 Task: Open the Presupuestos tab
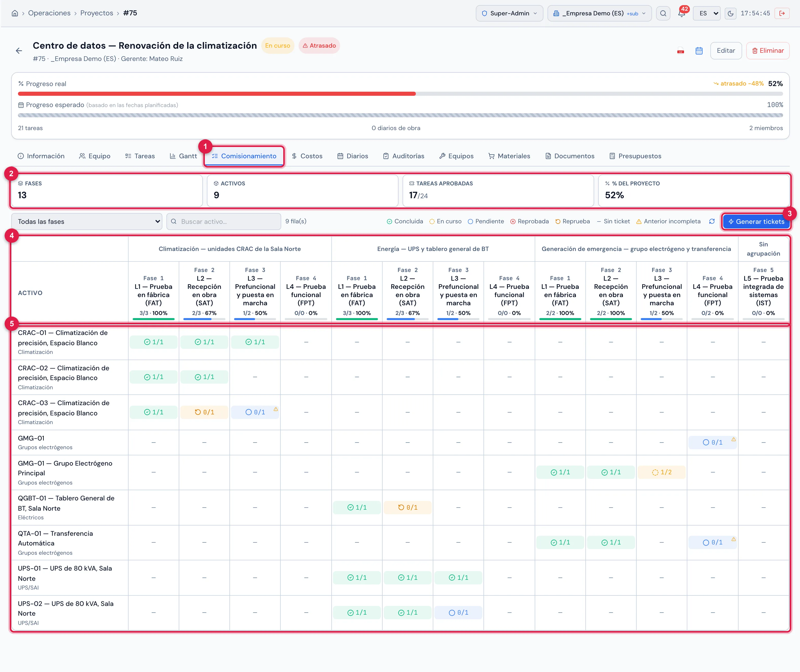pos(635,156)
